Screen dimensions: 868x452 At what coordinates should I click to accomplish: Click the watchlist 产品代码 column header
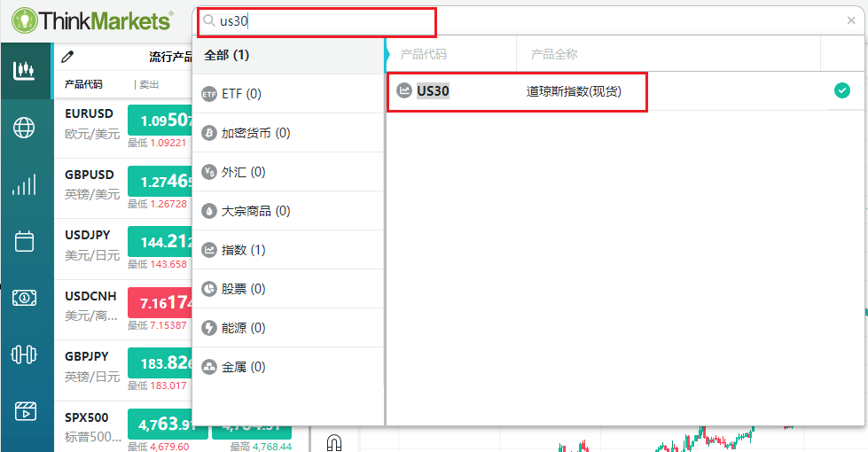pyautogui.click(x=83, y=84)
